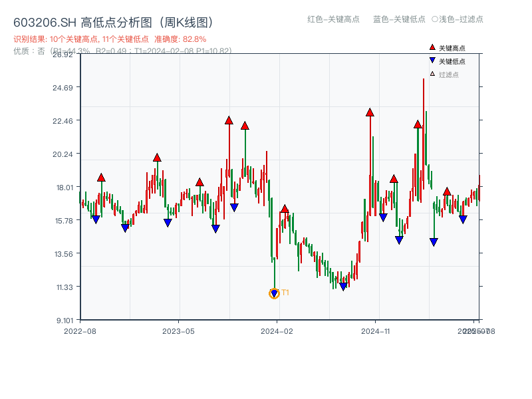Viewport: 532px width, 399px height.
Task: Click the rightmost blue key-low marker near 2025
Action: [462, 219]
